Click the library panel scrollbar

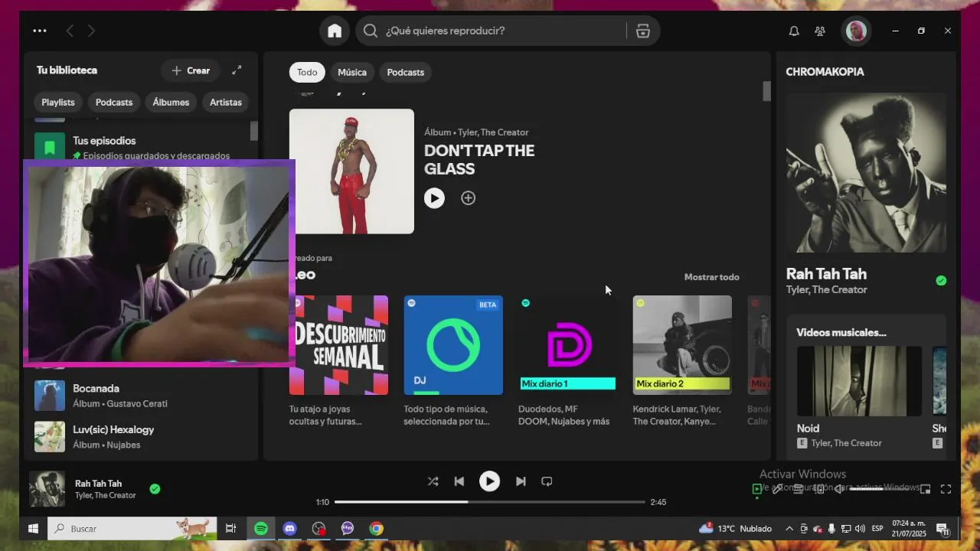pos(254,131)
